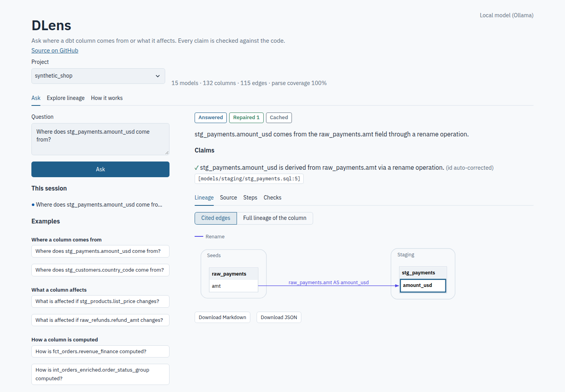Select example 'Where does stg_payments.amount_usd come from?'

tap(100, 251)
